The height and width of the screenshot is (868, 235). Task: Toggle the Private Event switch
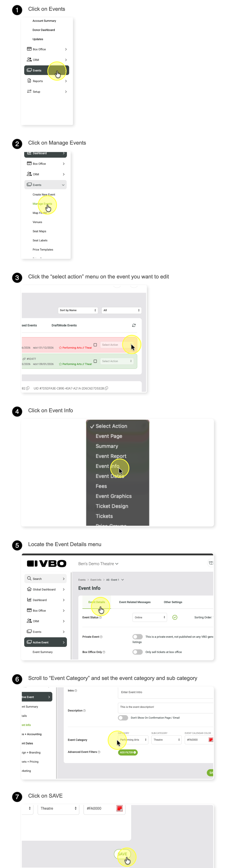pos(137,636)
